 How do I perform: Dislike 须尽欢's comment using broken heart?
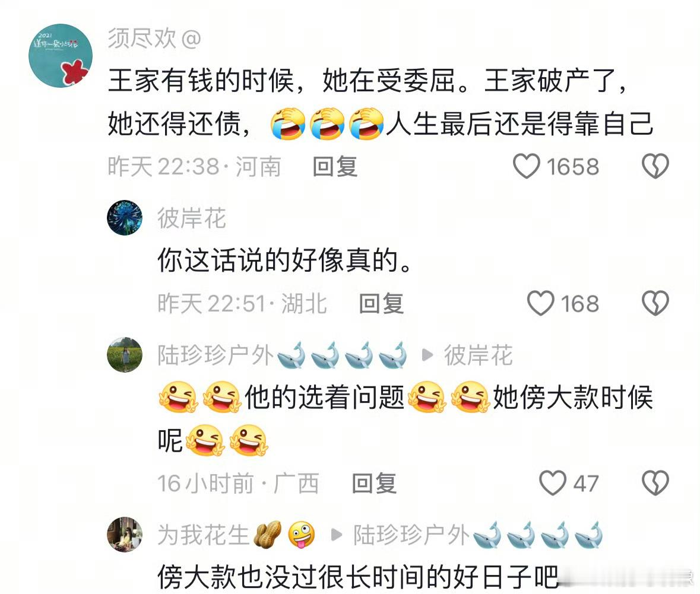click(x=655, y=166)
